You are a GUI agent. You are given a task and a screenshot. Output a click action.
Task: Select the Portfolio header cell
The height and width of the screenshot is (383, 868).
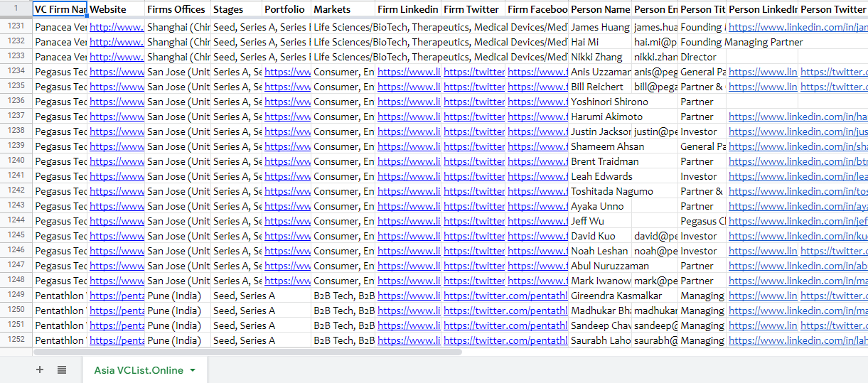pyautogui.click(x=286, y=9)
